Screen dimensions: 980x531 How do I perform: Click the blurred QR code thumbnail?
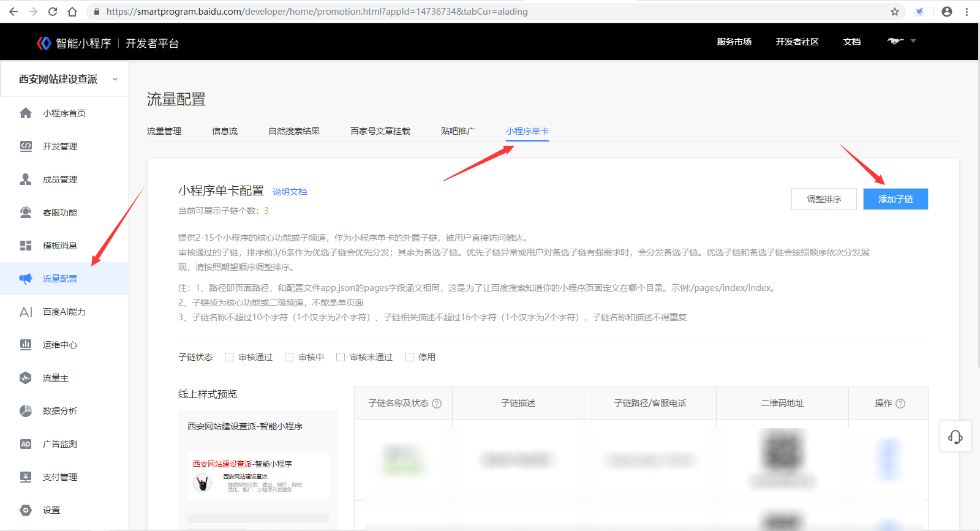pos(783,450)
